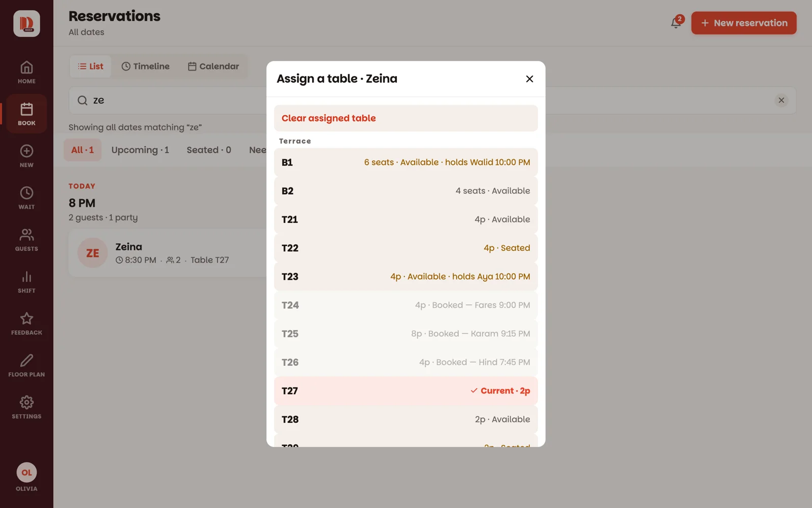The image size is (812, 508).
Task: Click the ZE avatar on Zeina's card
Action: (92, 253)
